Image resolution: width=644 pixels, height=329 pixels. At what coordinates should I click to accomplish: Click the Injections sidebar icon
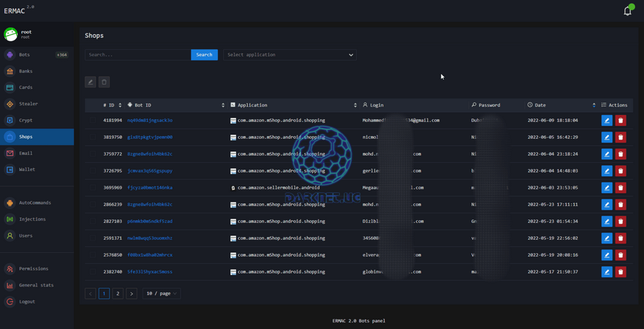10,219
